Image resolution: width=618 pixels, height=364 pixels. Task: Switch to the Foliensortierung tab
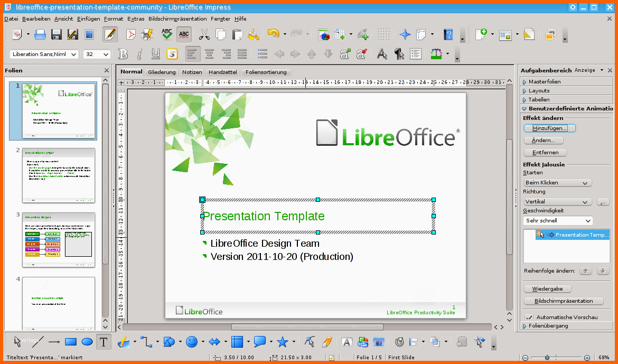tap(266, 72)
